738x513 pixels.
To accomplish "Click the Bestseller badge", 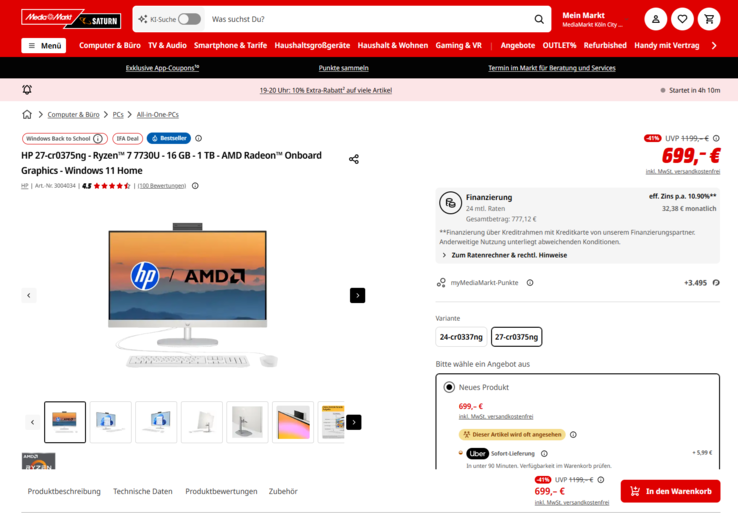I will [168, 138].
